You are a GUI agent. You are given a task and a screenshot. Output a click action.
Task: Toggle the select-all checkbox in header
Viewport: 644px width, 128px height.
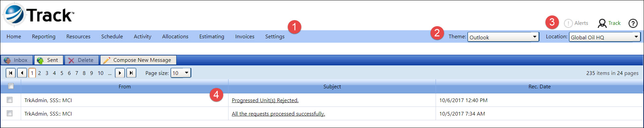coord(11,86)
